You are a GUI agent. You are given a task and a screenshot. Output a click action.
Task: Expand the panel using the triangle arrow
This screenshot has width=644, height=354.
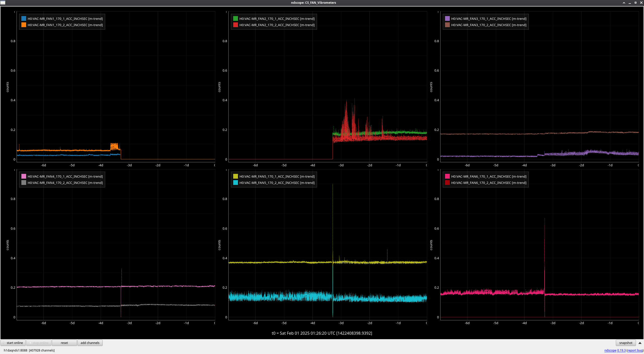pyautogui.click(x=640, y=343)
